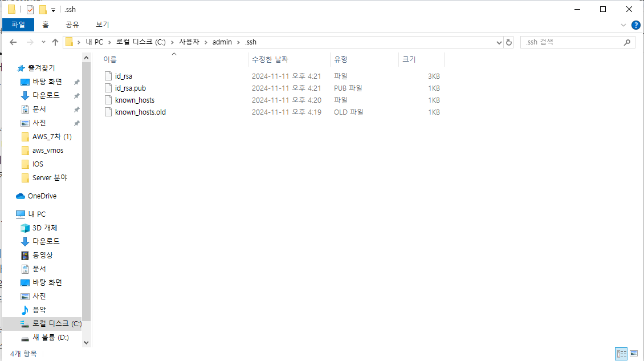Click the Properties quick access icon

pos(30,10)
